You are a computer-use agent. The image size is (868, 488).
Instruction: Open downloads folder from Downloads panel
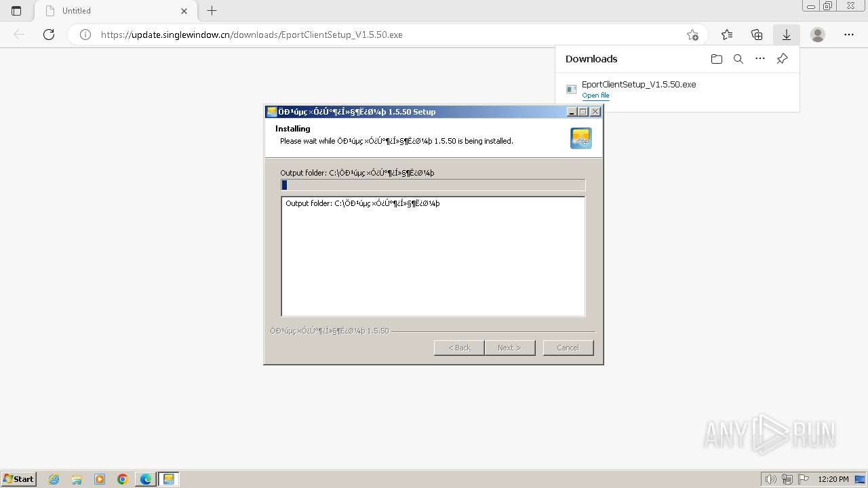click(x=717, y=59)
